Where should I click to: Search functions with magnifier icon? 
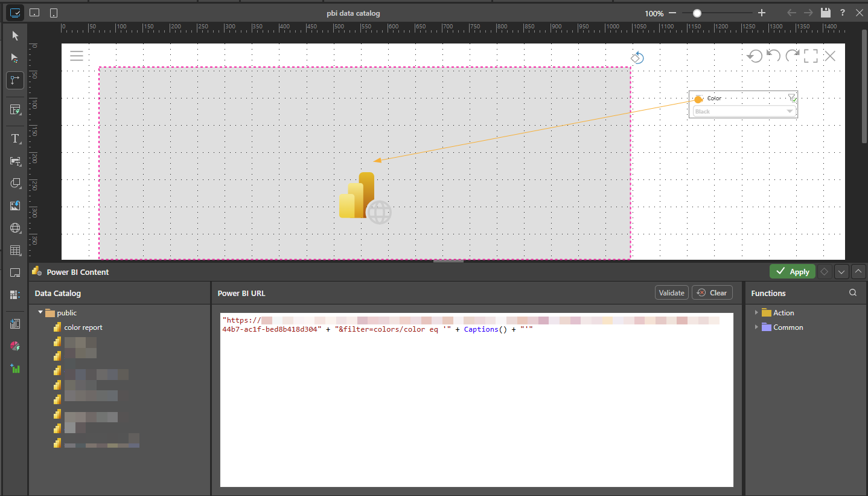pyautogui.click(x=853, y=293)
